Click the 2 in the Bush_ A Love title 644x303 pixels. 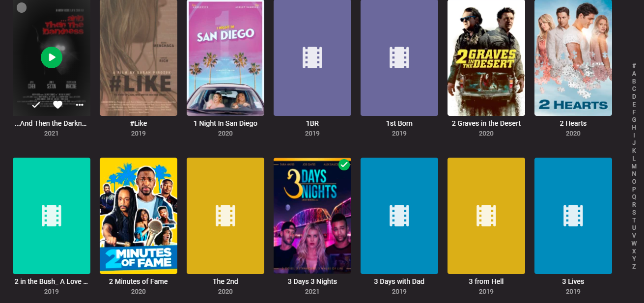pyautogui.click(x=52, y=281)
